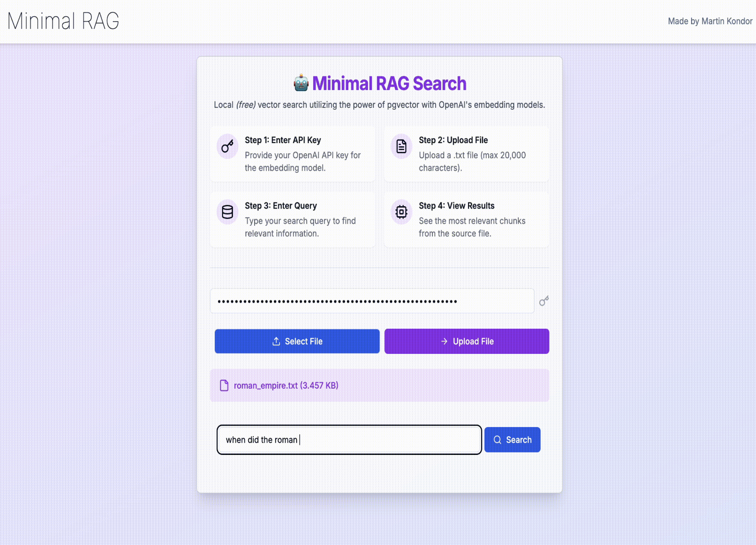Click the document icon in the Step 2 card
The width and height of the screenshot is (756, 545).
[401, 146]
